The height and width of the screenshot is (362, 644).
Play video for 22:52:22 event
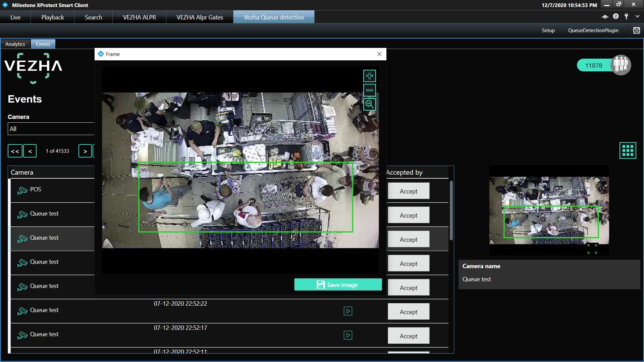(348, 311)
